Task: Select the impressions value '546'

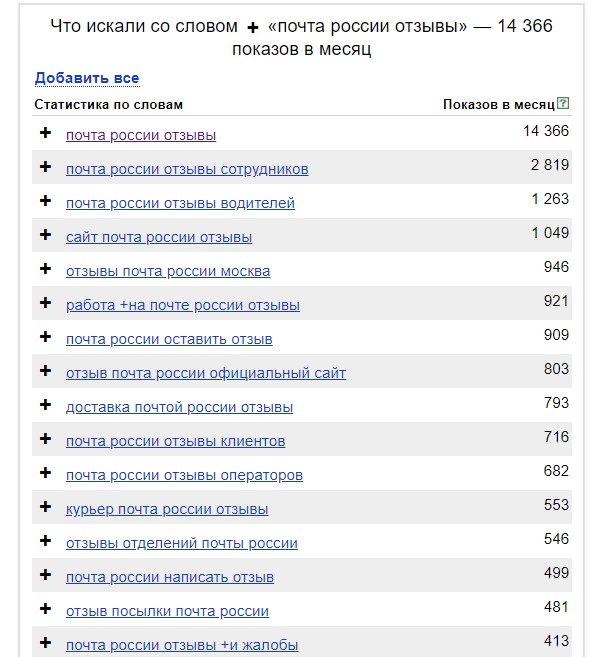Action: click(556, 538)
